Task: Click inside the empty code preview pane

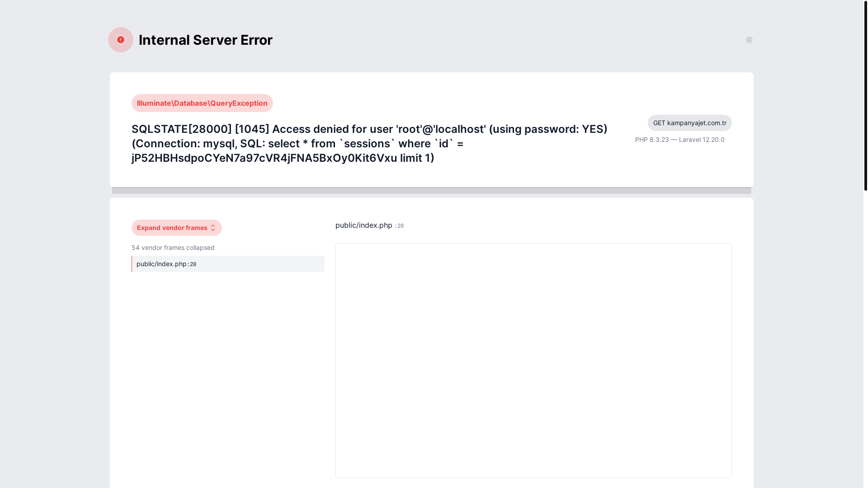Action: pyautogui.click(x=533, y=361)
